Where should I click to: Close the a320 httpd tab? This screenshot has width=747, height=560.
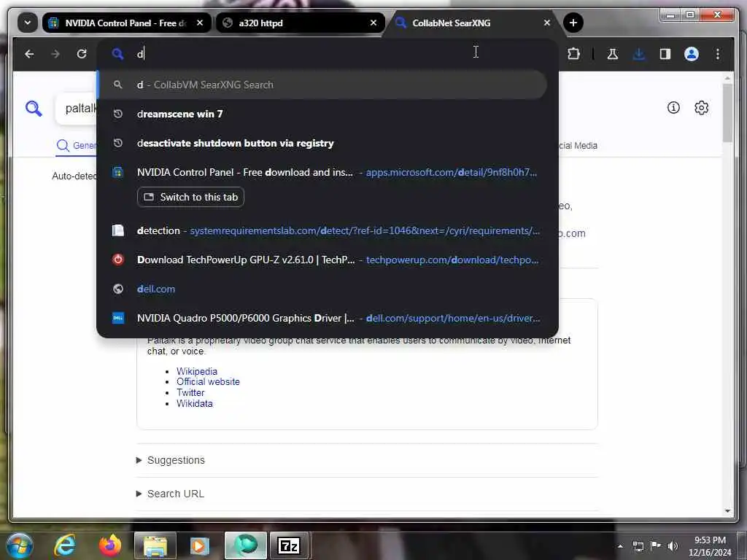373,23
